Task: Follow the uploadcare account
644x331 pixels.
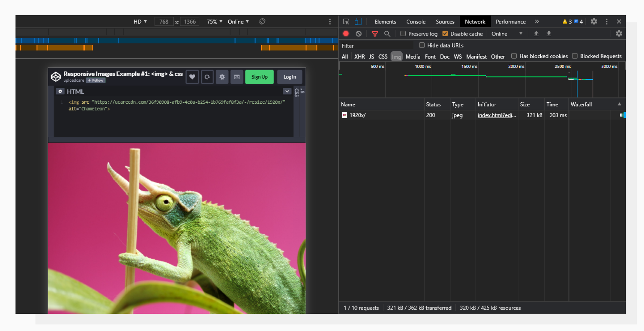Action: (95, 80)
